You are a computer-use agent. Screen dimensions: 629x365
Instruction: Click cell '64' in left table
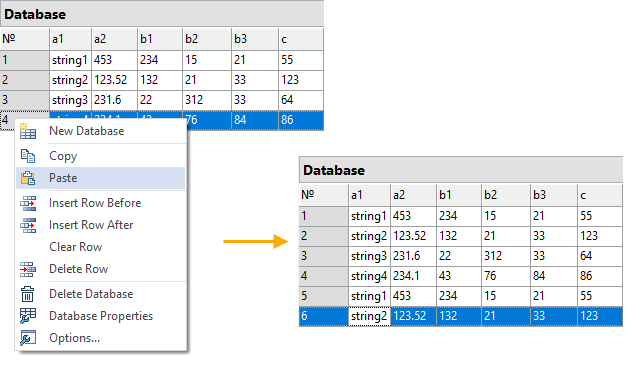tap(301, 100)
